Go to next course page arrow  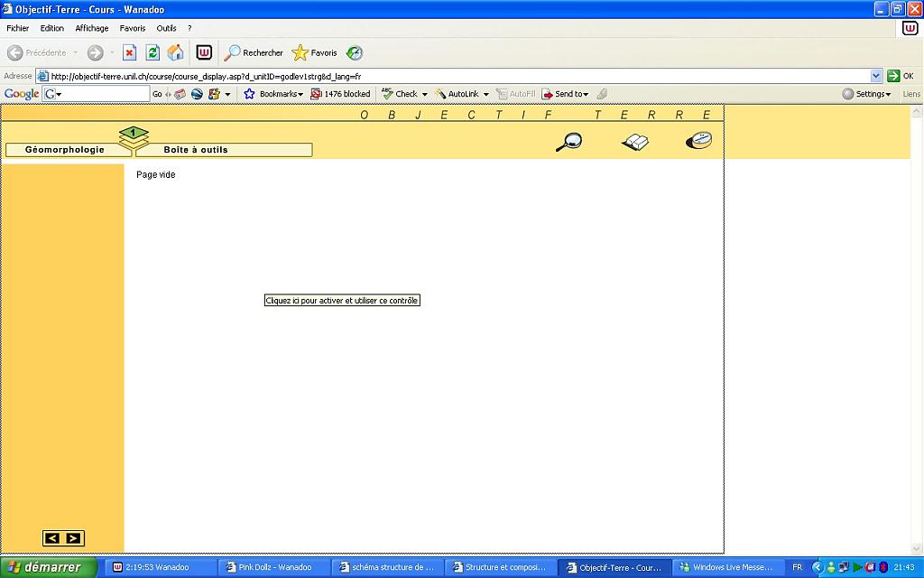click(x=74, y=538)
